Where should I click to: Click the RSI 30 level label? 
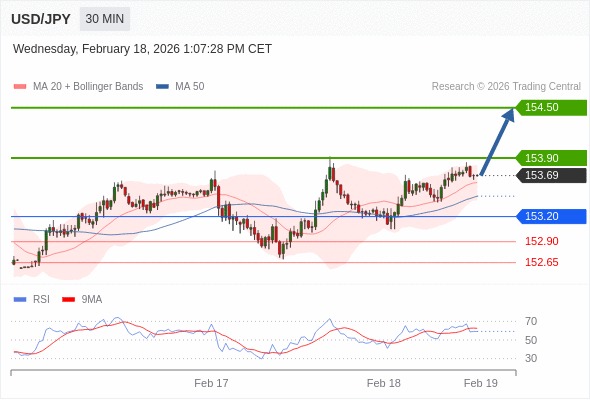click(x=531, y=358)
